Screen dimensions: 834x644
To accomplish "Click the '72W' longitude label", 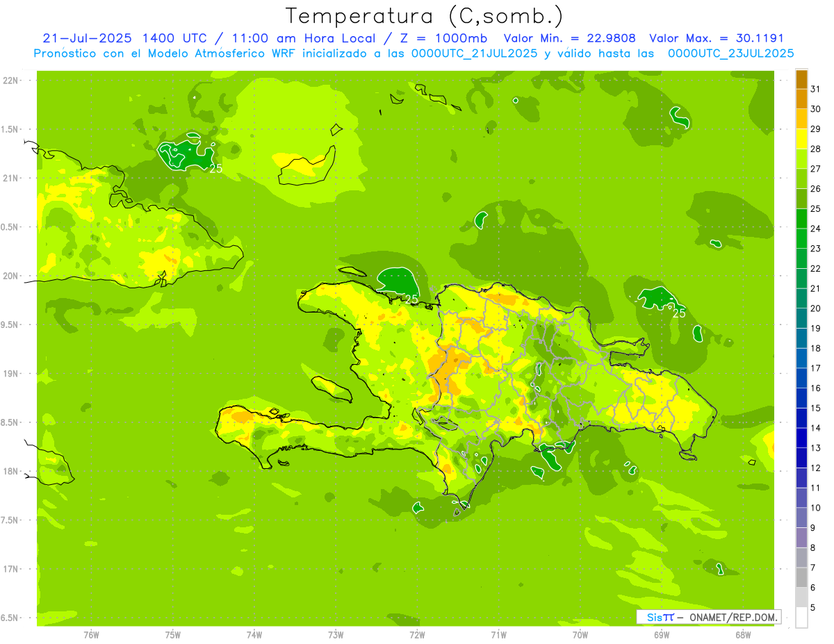I will coord(417,635).
